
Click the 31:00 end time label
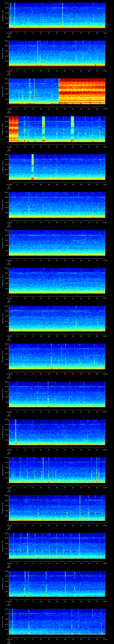tap(105, 639)
